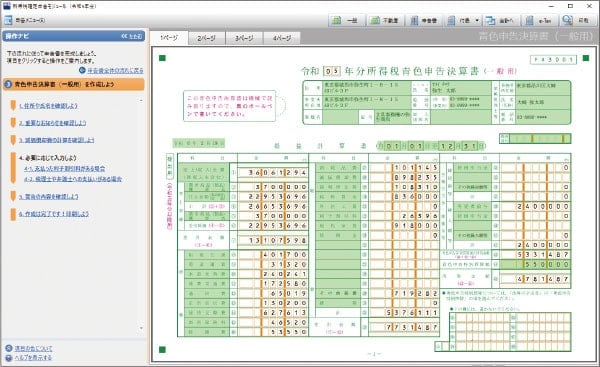This screenshot has width=600, height=367.
Task: Open the 不動産 form toolbar button
Action: [x=385, y=20]
